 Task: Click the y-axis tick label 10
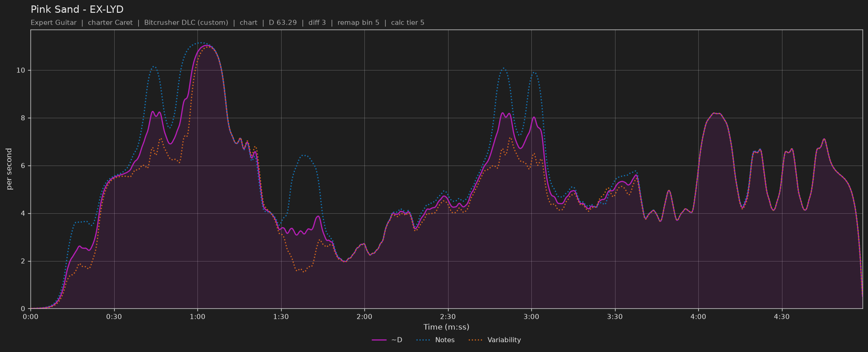click(22, 70)
